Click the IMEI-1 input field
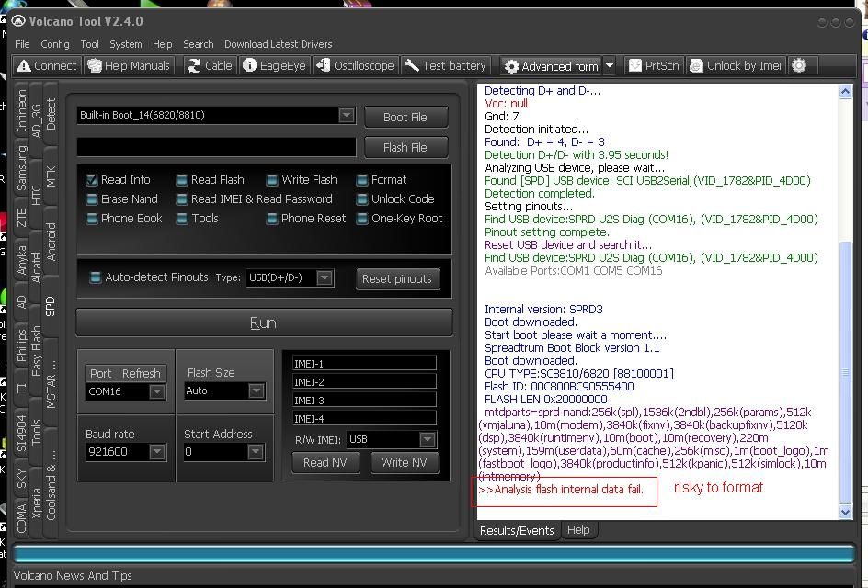Screen dimensions: 868x588 tap(364, 364)
